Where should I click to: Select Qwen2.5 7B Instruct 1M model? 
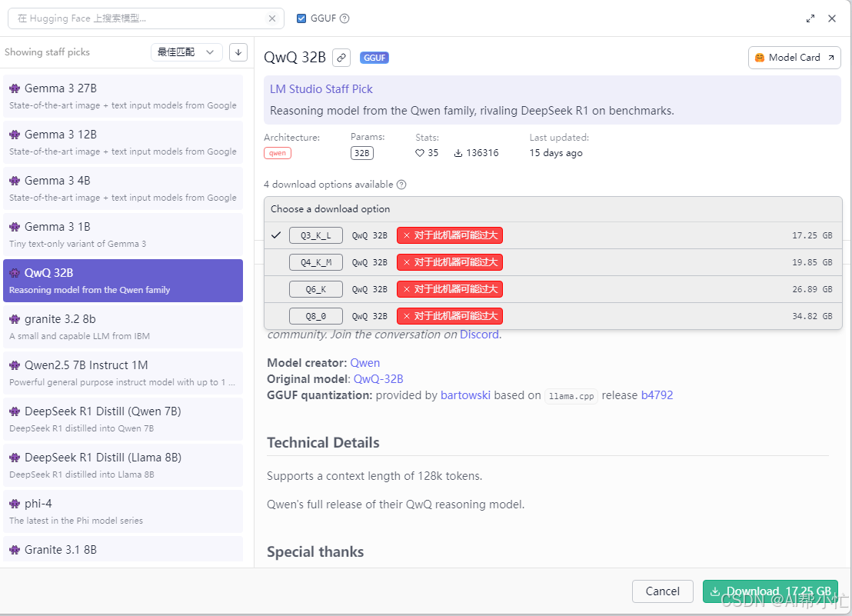[123, 373]
